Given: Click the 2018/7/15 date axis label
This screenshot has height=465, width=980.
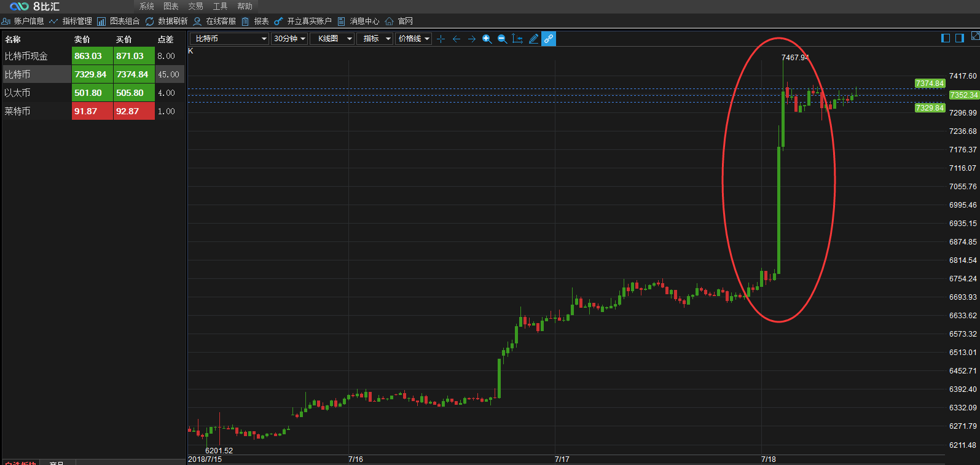Looking at the screenshot, I should pos(205,459).
